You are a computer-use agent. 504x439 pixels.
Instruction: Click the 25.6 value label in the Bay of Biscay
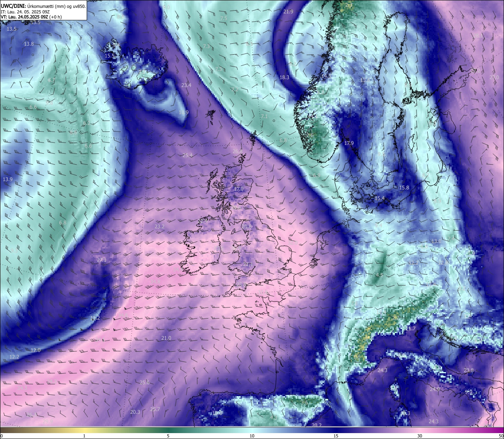(x=145, y=383)
